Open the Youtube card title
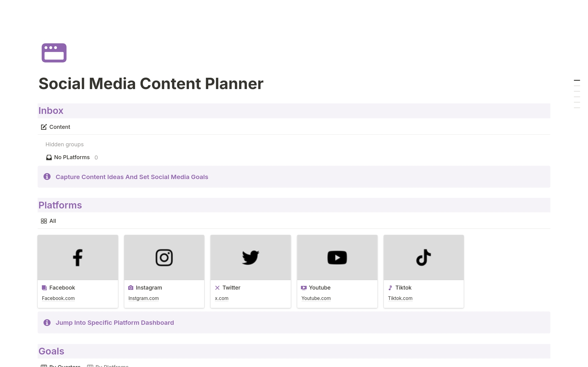 coord(320,288)
